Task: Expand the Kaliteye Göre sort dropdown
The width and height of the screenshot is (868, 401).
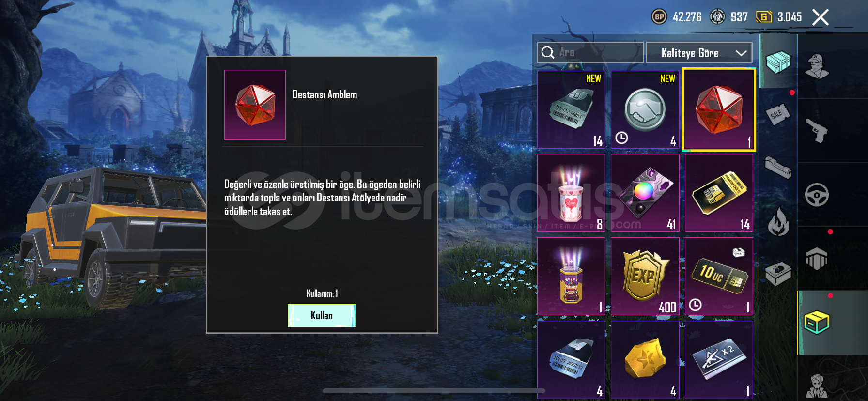Action: pos(699,53)
